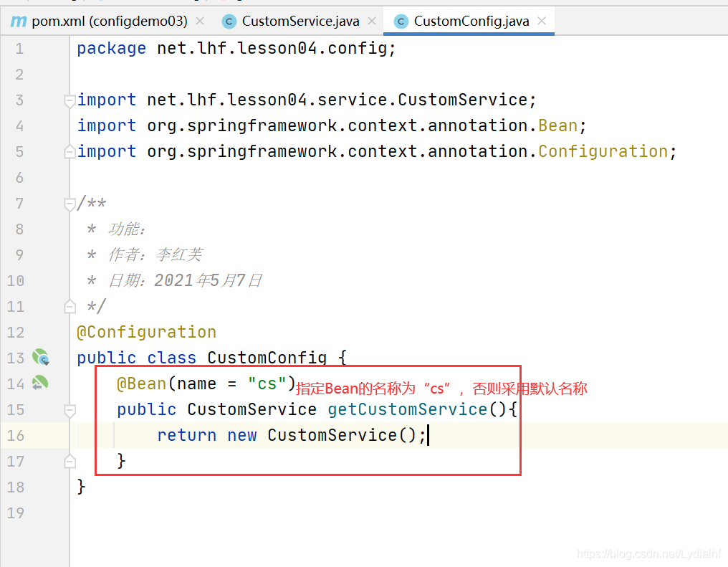Click line number 16 in the gutter
The height and width of the screenshot is (567, 728).
[16, 436]
